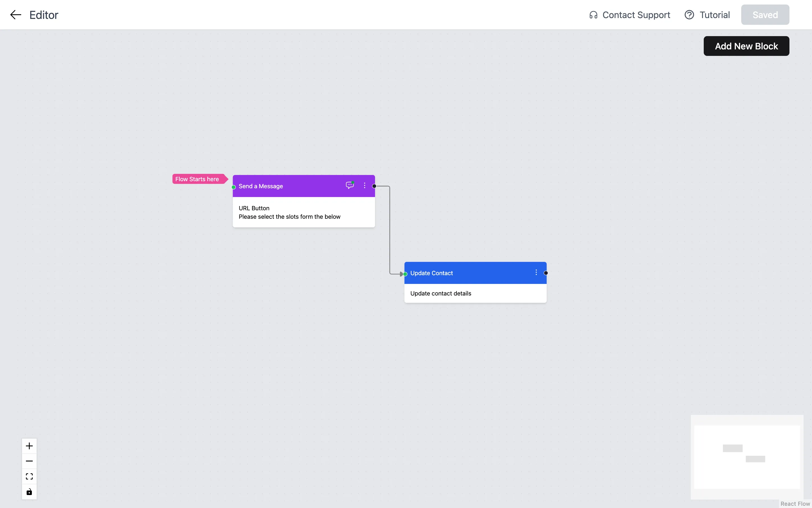
Task: Click output handle of Send a Message block
Action: [x=374, y=186]
